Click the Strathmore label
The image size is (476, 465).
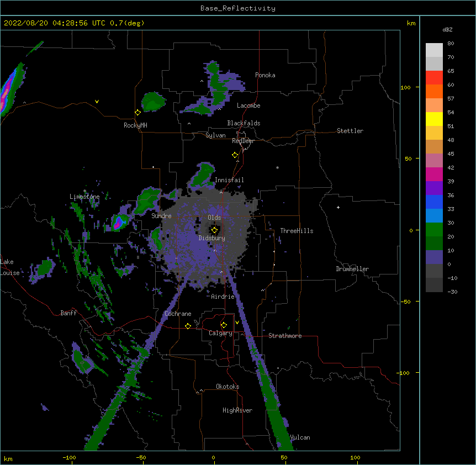(285, 336)
